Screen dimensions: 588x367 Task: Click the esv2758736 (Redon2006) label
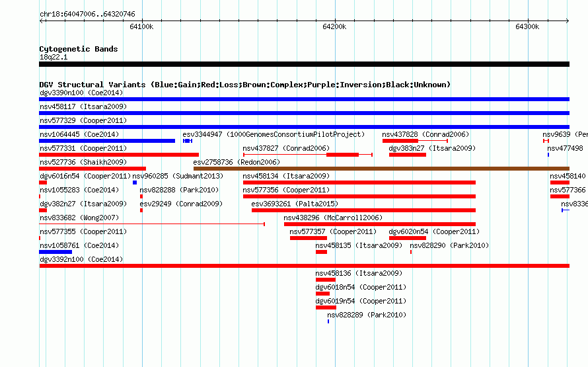237,162
